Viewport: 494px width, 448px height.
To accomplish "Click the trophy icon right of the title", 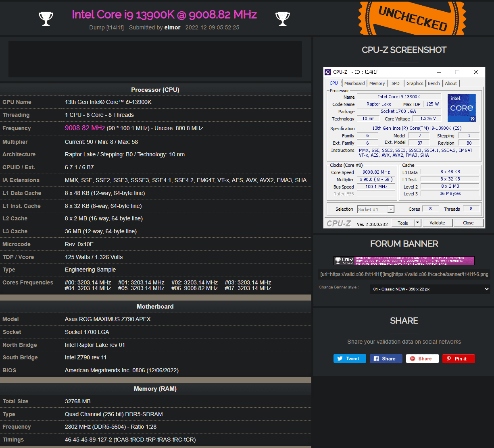I will [282, 19].
